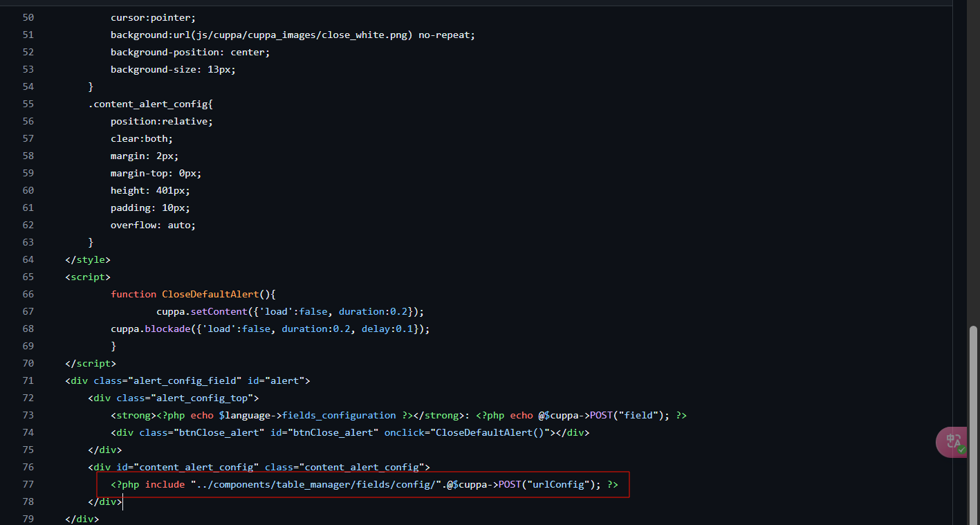Click the closing '</script>' tag
Image resolution: width=980 pixels, height=525 pixels.
point(91,363)
